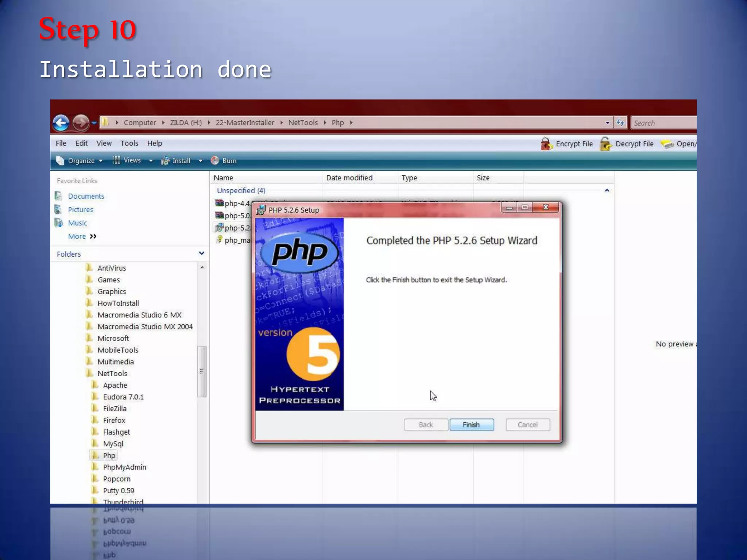This screenshot has width=747, height=560.
Task: Expand More favorite links
Action: coord(82,236)
